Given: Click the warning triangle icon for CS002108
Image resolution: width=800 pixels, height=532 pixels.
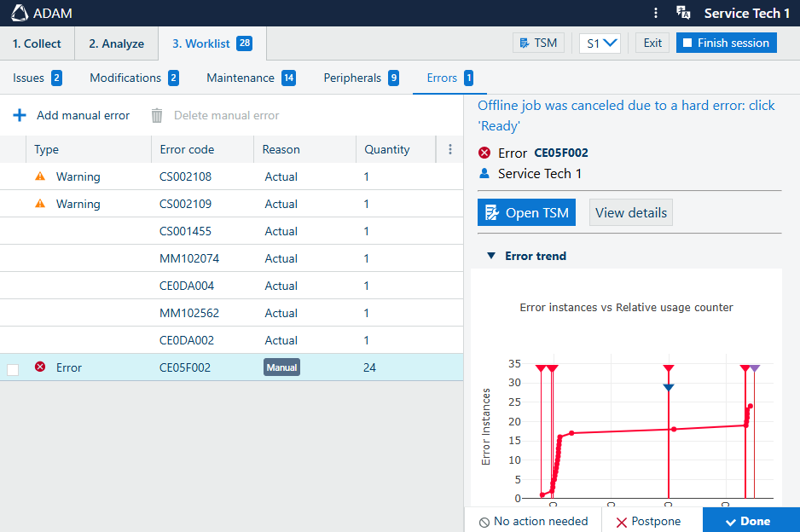Looking at the screenshot, I should point(39,176).
